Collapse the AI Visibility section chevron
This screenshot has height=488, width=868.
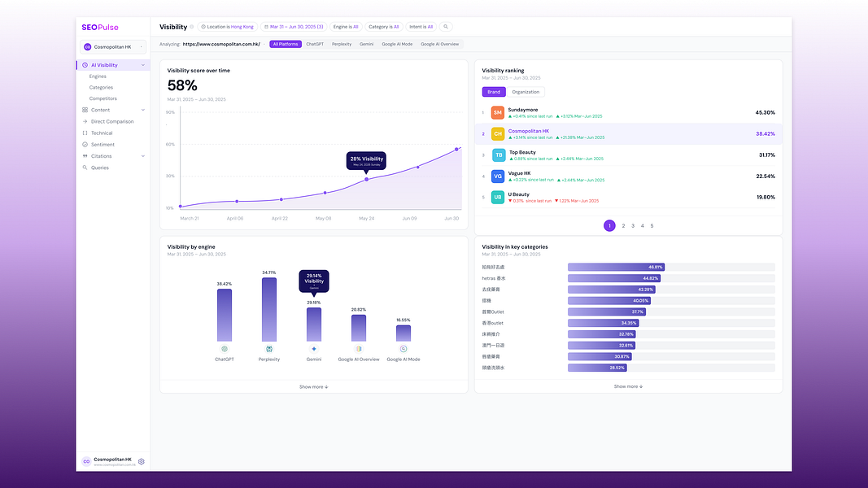[143, 65]
